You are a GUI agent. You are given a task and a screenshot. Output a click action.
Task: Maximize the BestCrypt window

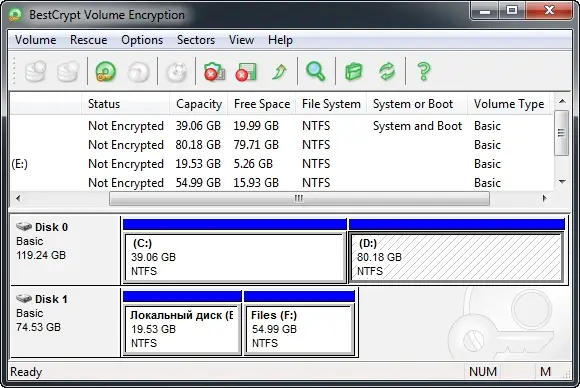click(512, 11)
